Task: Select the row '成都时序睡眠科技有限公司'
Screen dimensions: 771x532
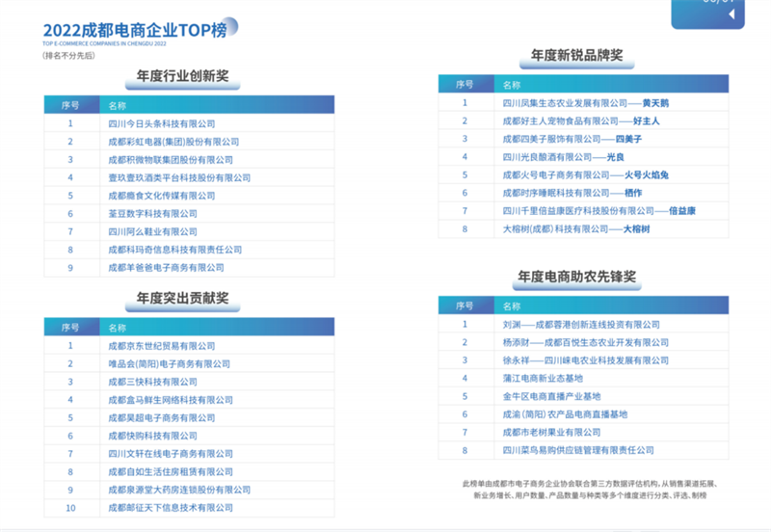Action: click(584, 193)
